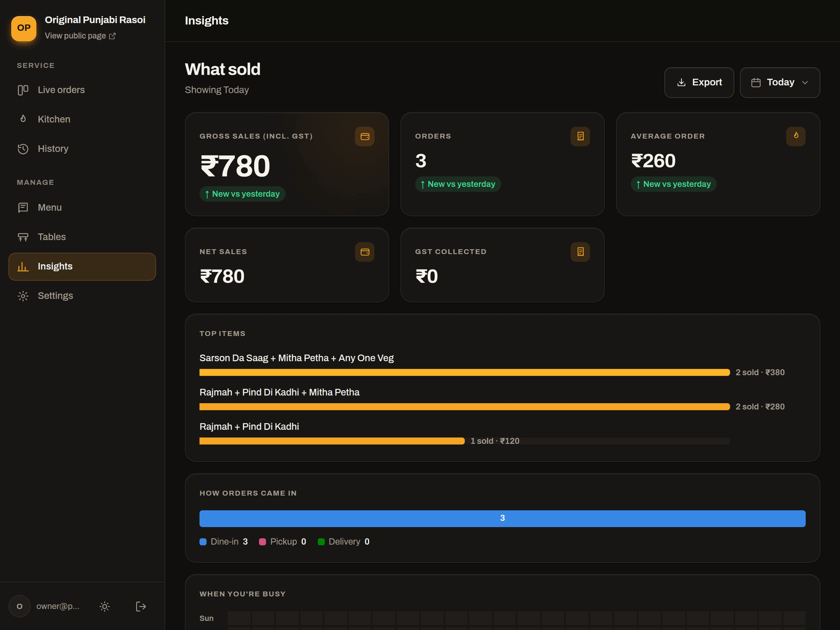Click the 'Sun' row label in busy heatmap
This screenshot has width=840, height=630.
pyautogui.click(x=207, y=618)
